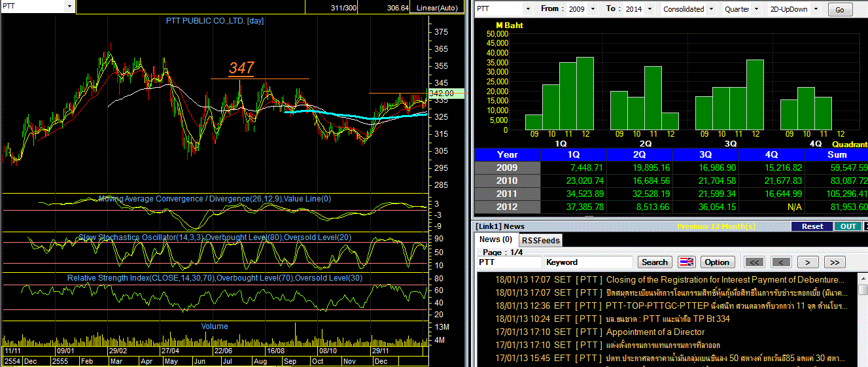Select the 1Q column header
The width and height of the screenshot is (868, 367).
[x=574, y=154]
